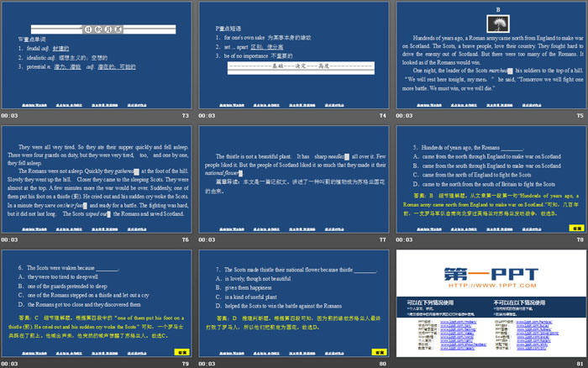Click the 00:03 timing label under slide 77
The image size is (588, 368).
tap(207, 239)
